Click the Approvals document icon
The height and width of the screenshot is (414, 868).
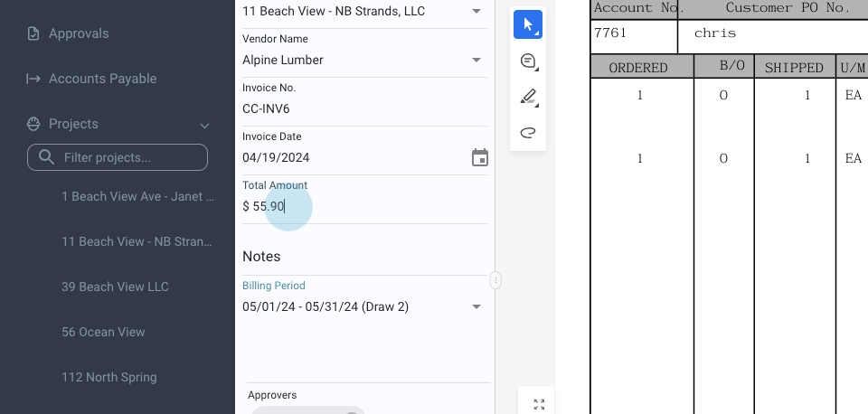(33, 33)
